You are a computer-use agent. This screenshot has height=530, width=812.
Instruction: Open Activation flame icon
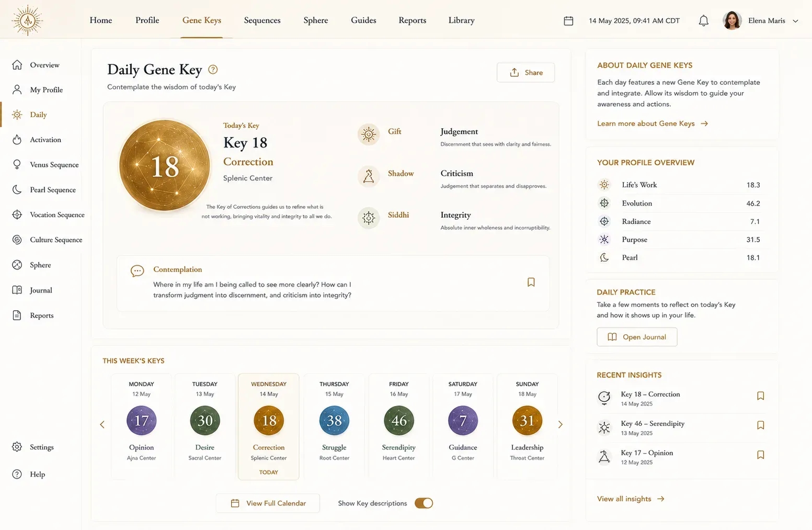click(17, 140)
